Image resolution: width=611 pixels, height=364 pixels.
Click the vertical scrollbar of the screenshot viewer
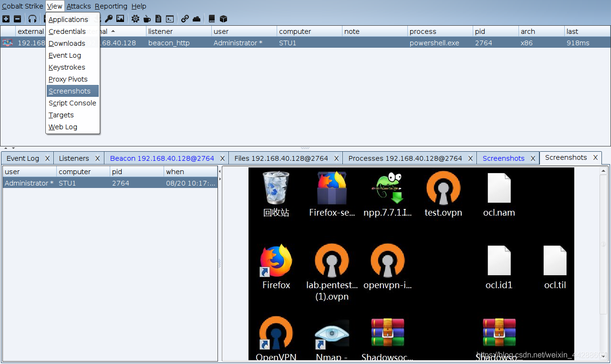604,243
